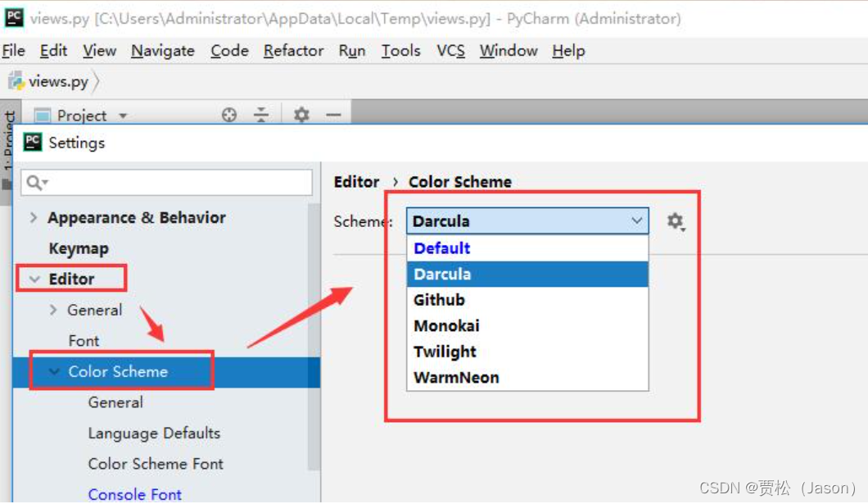Open the View menu

point(100,51)
